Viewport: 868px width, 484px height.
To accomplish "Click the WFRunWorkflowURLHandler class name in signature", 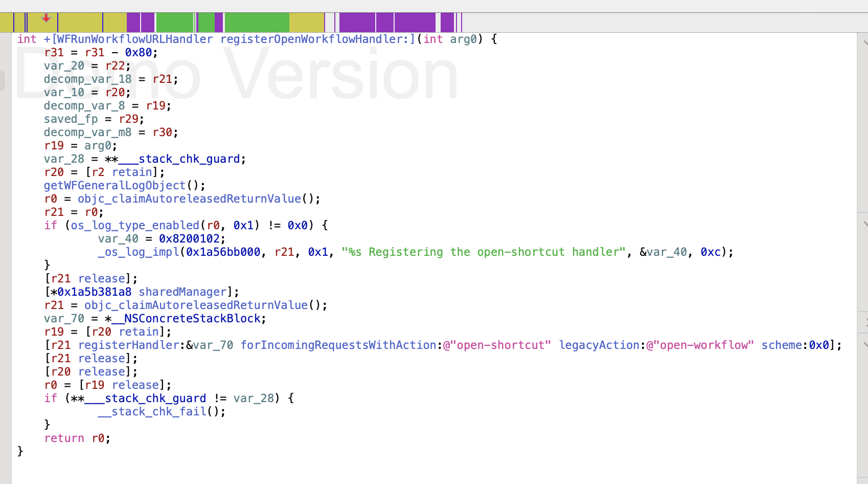I will point(135,39).
